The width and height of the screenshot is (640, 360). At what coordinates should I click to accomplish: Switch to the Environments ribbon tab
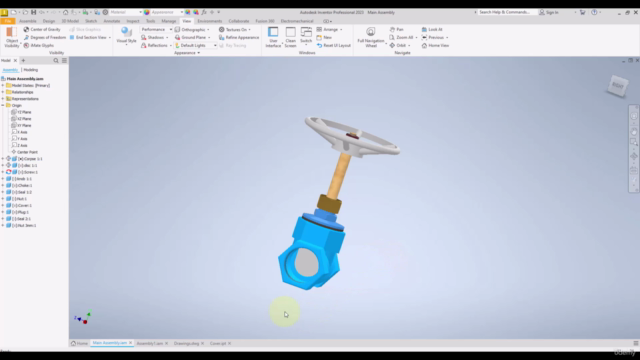(209, 21)
